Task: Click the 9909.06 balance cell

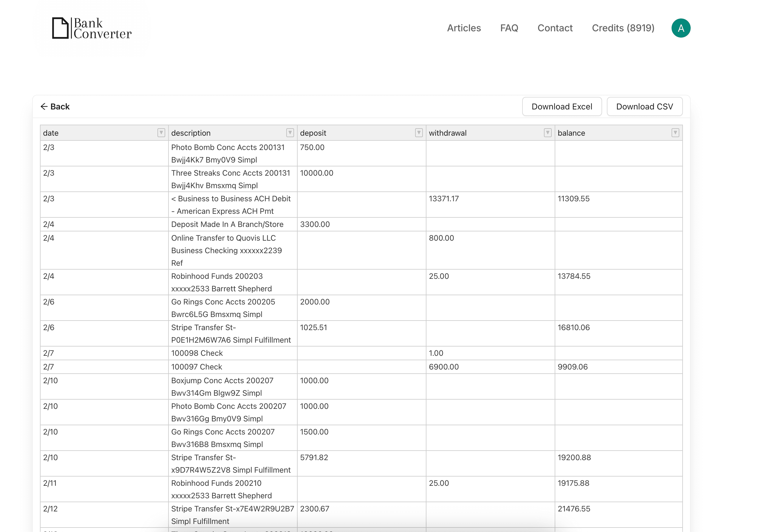Action: [618, 367]
